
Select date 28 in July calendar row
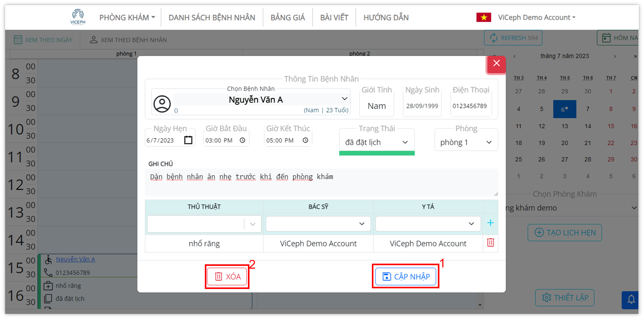[588, 159]
